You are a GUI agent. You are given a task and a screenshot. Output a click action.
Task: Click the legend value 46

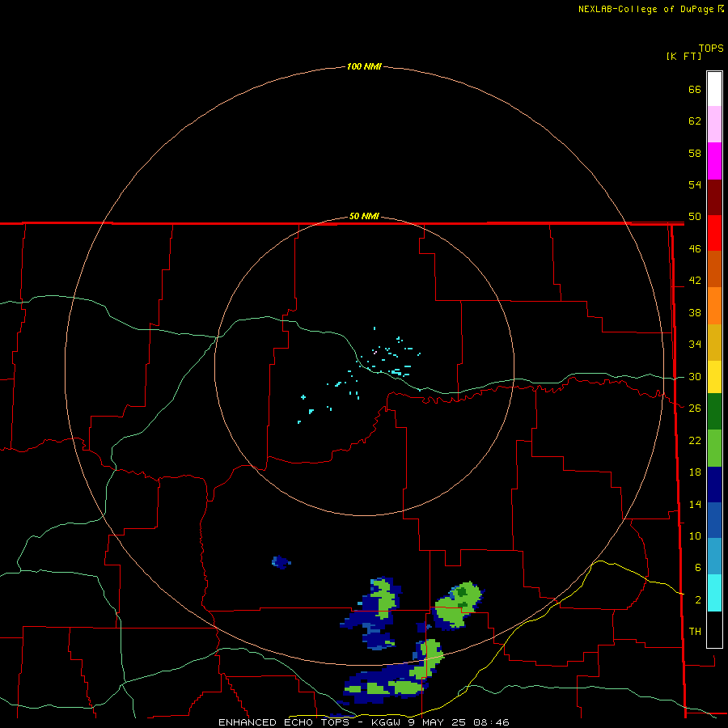point(695,249)
